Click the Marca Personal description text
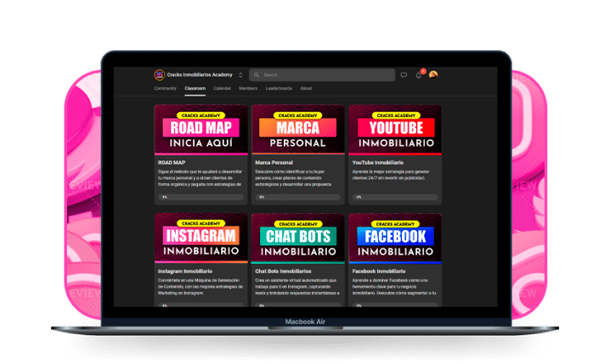The width and height of the screenshot is (610, 364). coord(293,178)
